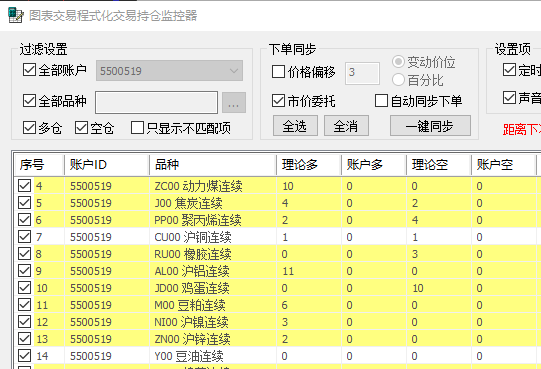The width and height of the screenshot is (541, 369).
Task: Click the price offset value field
Action: tap(362, 73)
